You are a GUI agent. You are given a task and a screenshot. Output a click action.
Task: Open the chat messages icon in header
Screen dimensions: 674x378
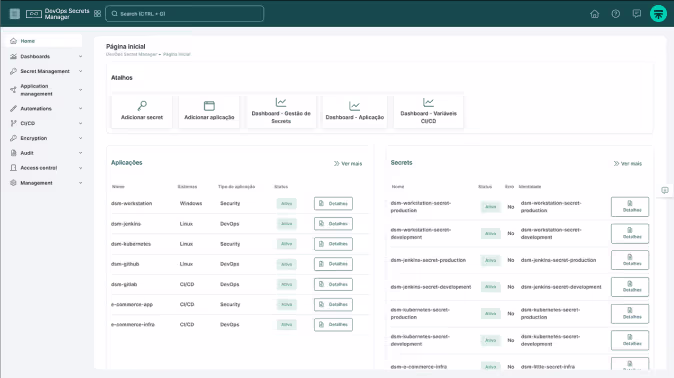coord(637,14)
